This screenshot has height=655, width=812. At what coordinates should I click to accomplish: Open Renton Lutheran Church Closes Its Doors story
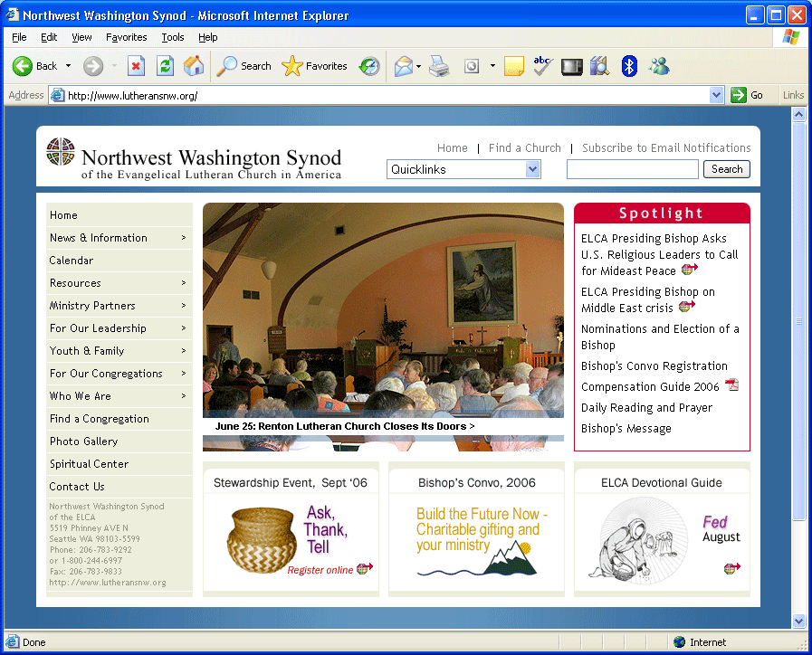pyautogui.click(x=345, y=426)
